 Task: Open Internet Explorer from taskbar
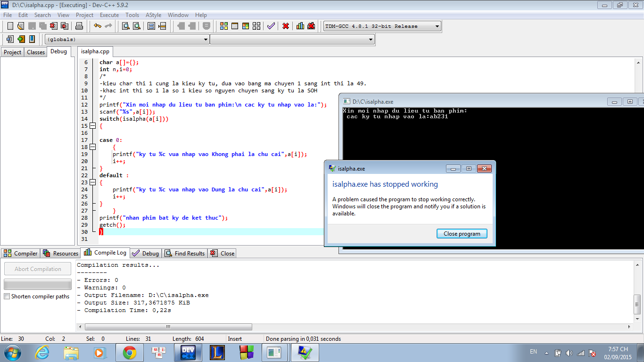(x=42, y=352)
